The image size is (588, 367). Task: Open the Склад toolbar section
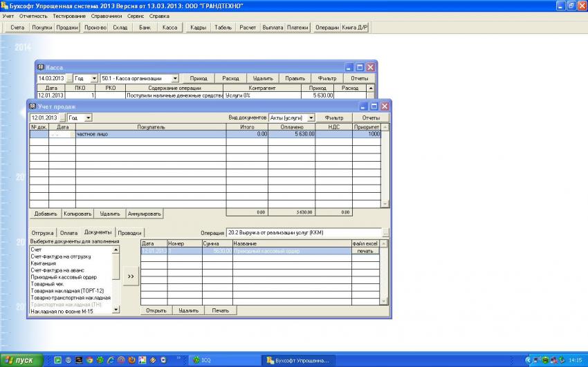[x=120, y=28]
